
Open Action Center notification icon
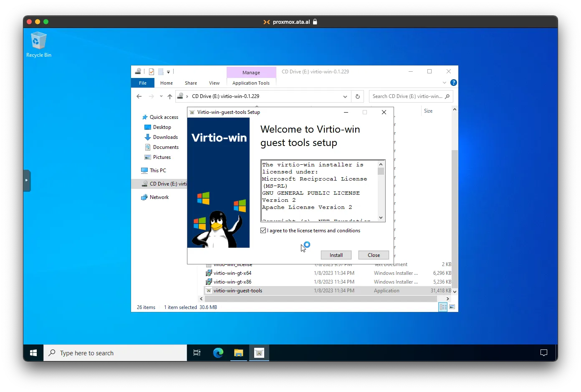543,353
